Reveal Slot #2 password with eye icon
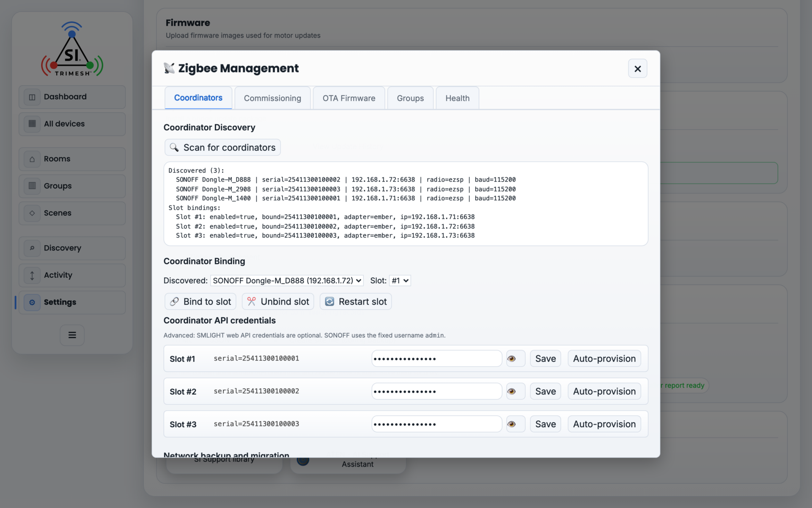 click(516, 391)
